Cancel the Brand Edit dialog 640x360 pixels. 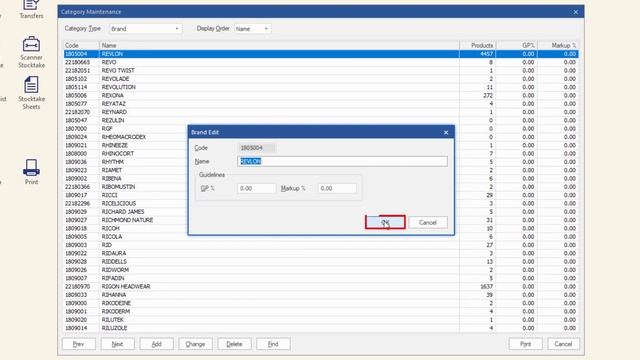[428, 222]
